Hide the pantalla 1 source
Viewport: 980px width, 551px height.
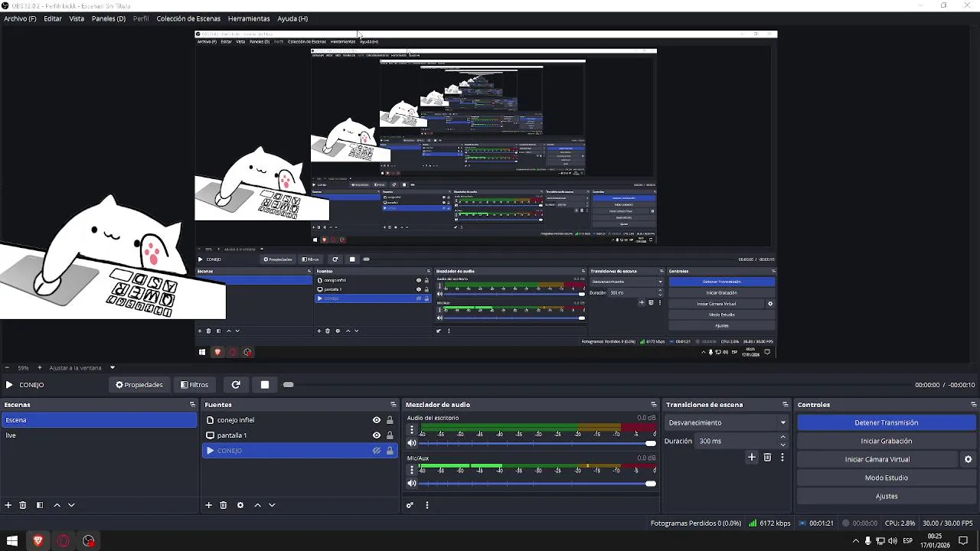[x=377, y=435]
